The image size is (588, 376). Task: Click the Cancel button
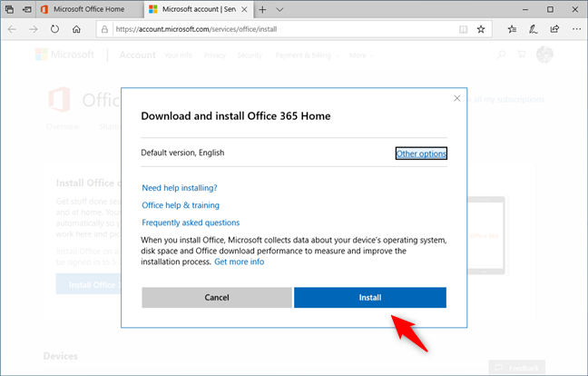(217, 298)
